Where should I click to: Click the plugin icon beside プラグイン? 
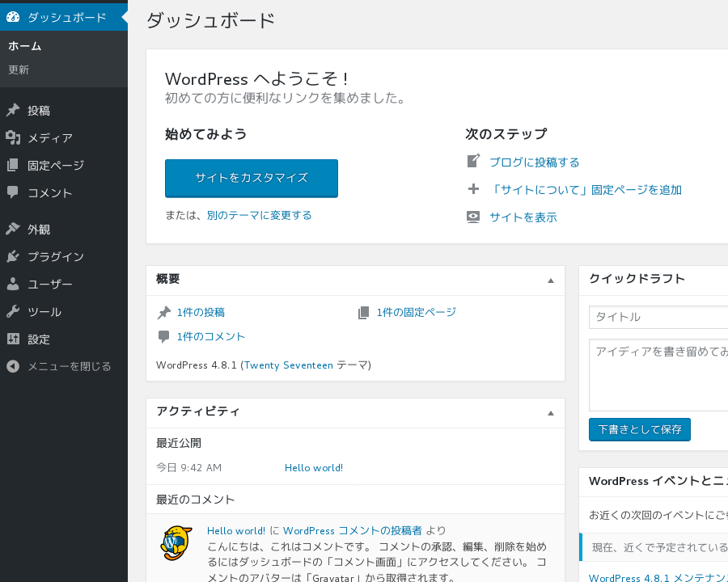[13, 257]
